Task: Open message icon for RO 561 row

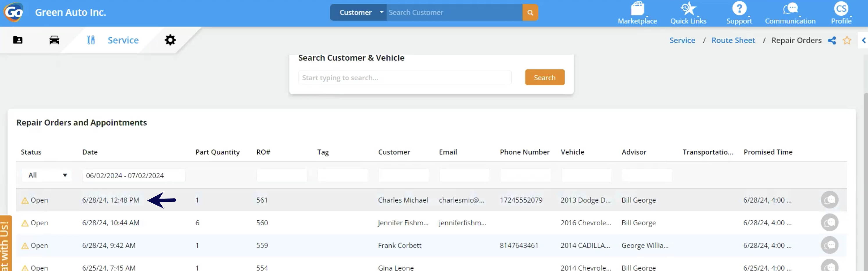Action: point(829,200)
